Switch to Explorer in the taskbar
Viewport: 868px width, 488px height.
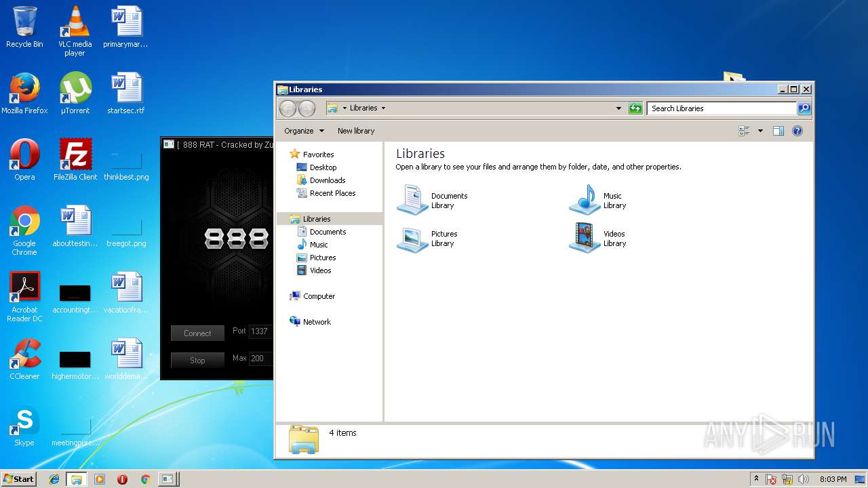coord(77,479)
